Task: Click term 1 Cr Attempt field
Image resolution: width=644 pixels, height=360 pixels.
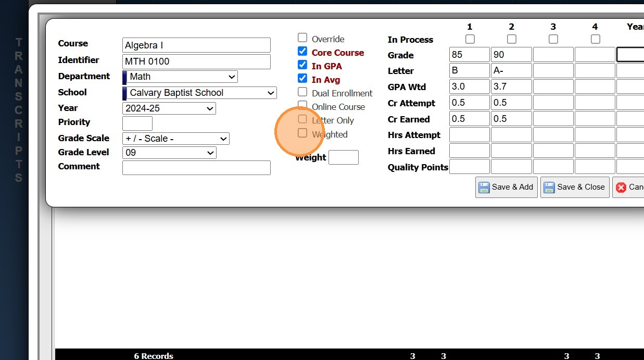Action: pos(470,103)
